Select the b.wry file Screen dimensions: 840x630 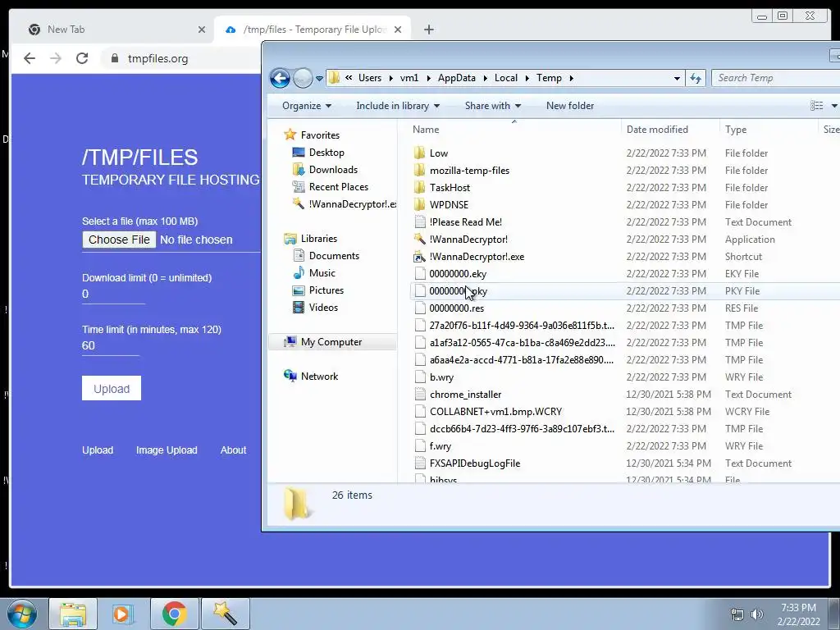coord(441,377)
